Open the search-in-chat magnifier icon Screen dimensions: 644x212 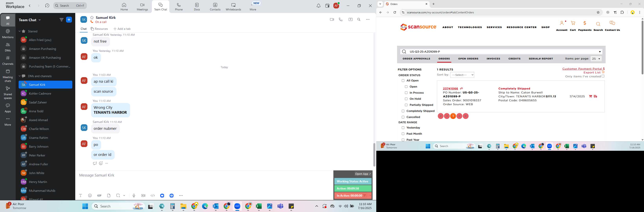pyautogui.click(x=359, y=19)
